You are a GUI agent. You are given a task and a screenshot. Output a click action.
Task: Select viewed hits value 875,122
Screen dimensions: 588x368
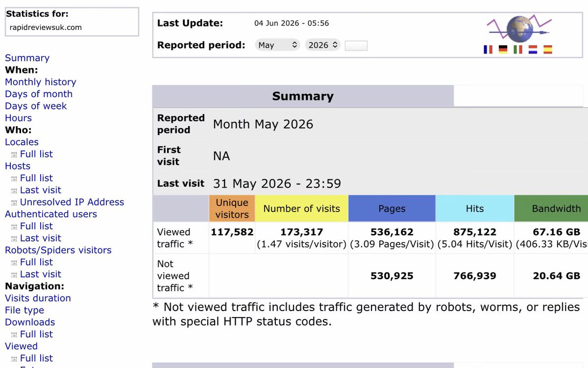(x=475, y=232)
